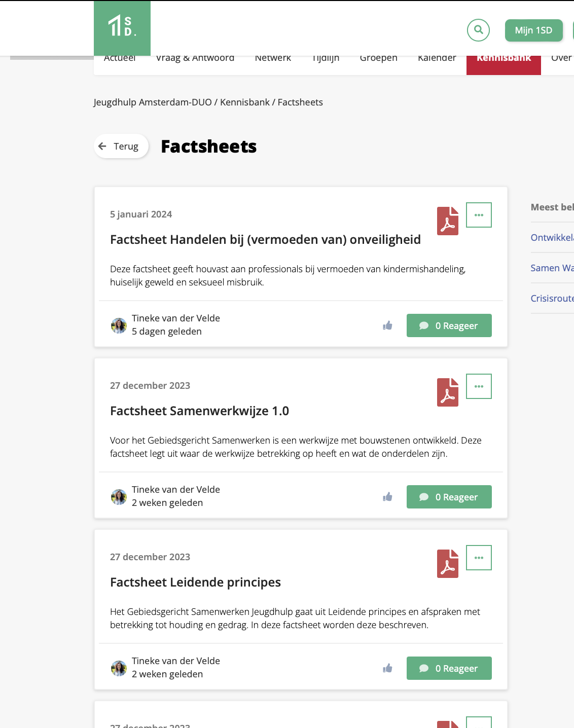Click Tineke van der Velde's avatar on first post

pyautogui.click(x=119, y=325)
